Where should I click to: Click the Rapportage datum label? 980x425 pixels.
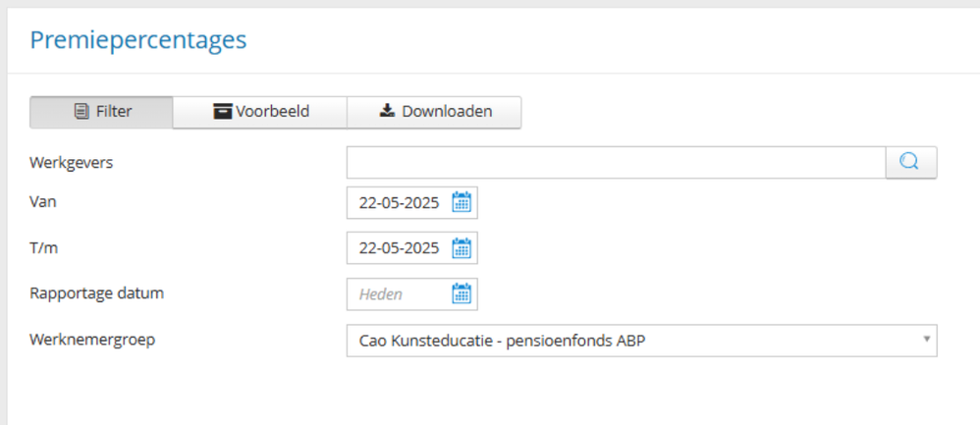[x=96, y=292]
